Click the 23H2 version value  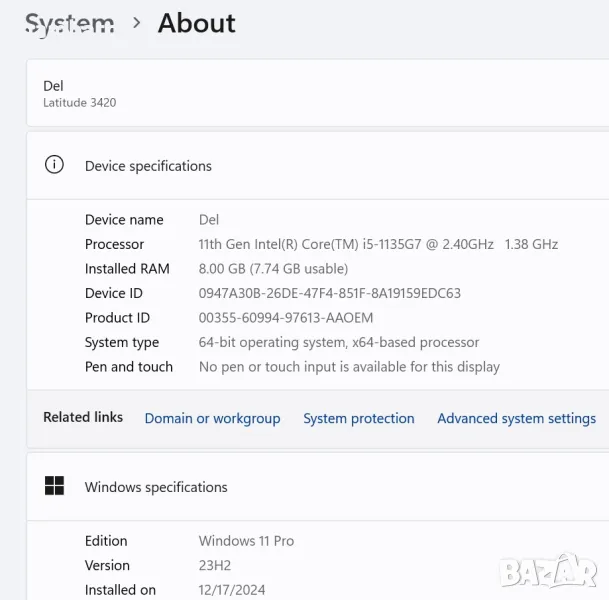tap(215, 565)
